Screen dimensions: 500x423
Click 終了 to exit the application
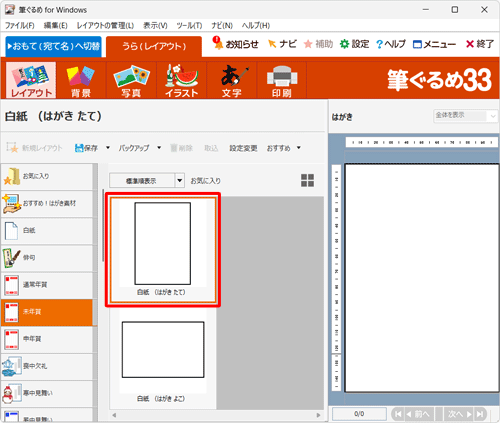click(x=480, y=44)
